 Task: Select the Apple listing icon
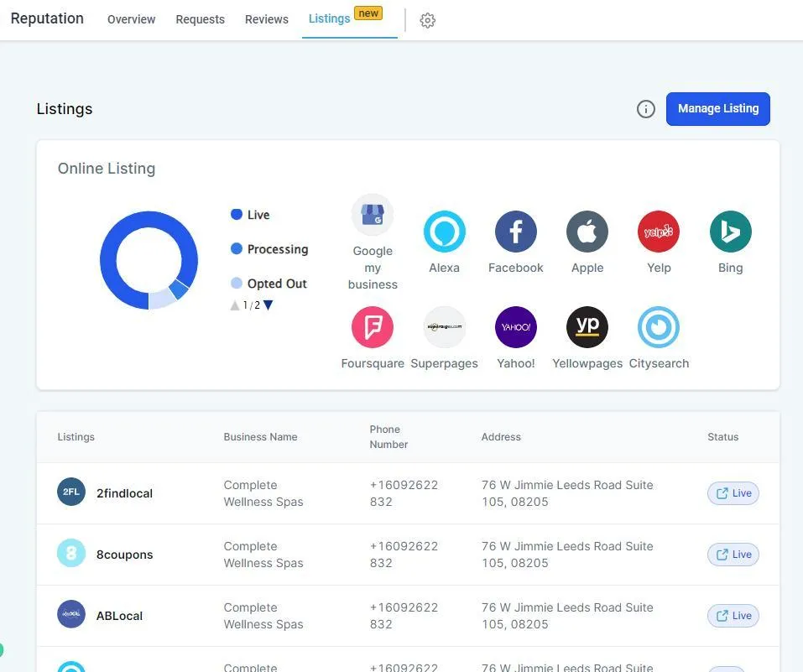point(587,232)
